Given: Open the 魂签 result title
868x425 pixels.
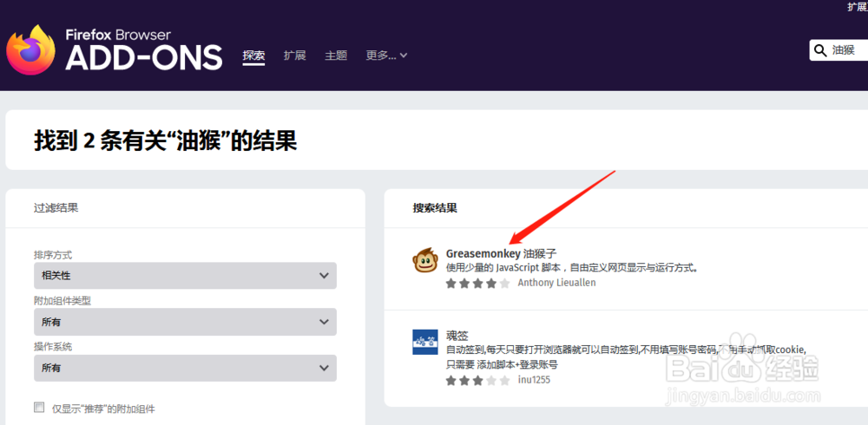Looking at the screenshot, I should click(457, 336).
